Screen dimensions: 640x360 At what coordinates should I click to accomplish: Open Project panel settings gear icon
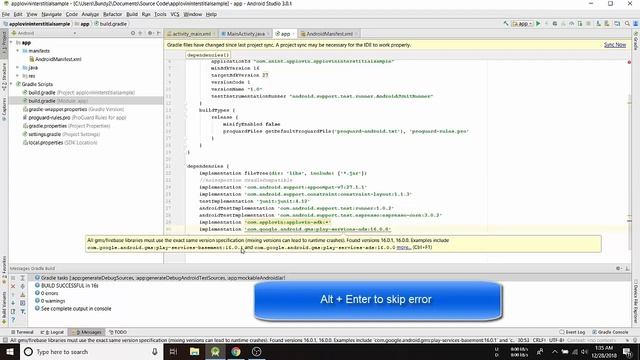click(x=150, y=33)
